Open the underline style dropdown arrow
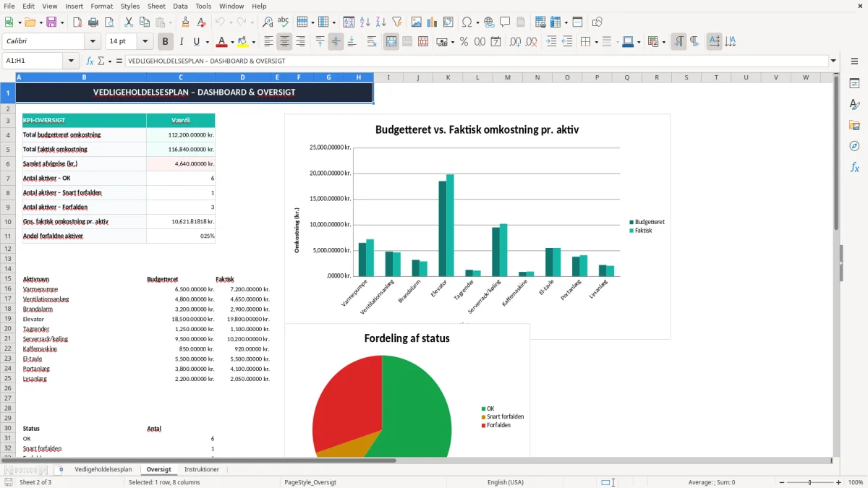 tap(207, 42)
